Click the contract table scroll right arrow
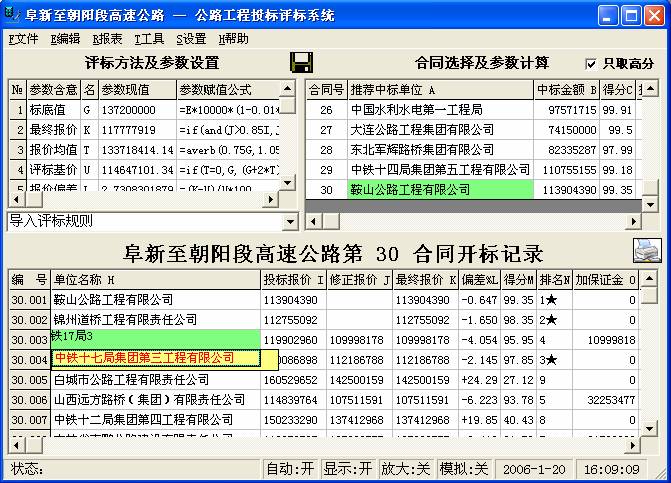671x483 pixels. click(x=634, y=222)
